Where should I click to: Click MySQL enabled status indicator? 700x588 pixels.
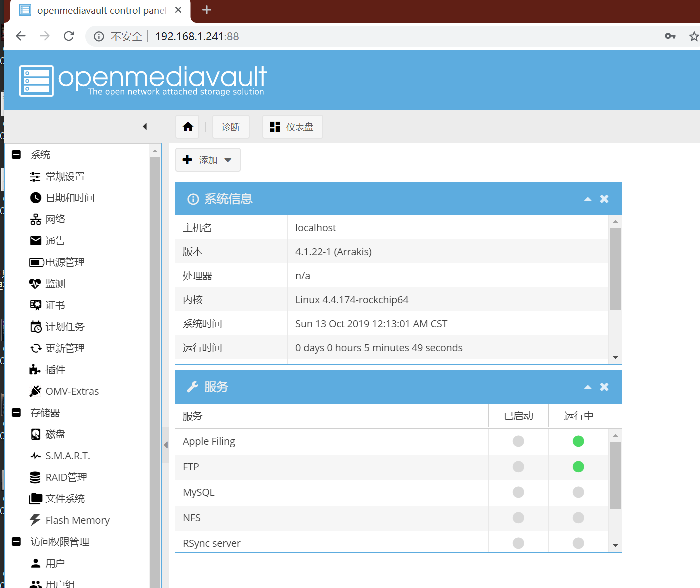tap(518, 492)
